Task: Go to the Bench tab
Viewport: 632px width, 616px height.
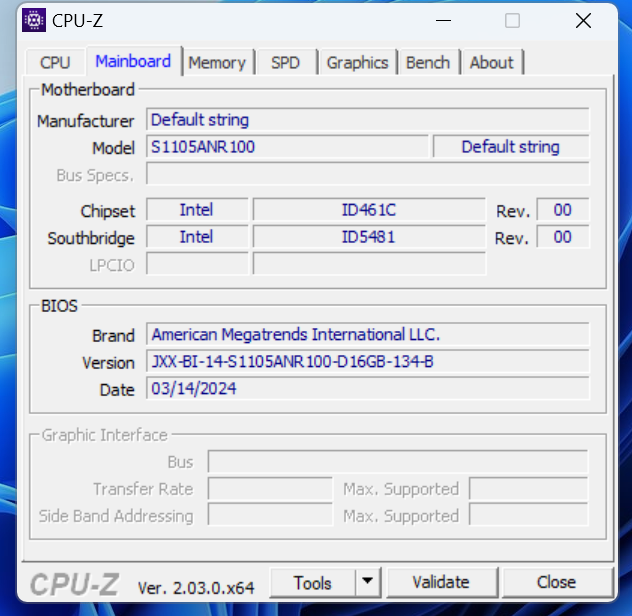Action: pyautogui.click(x=428, y=62)
